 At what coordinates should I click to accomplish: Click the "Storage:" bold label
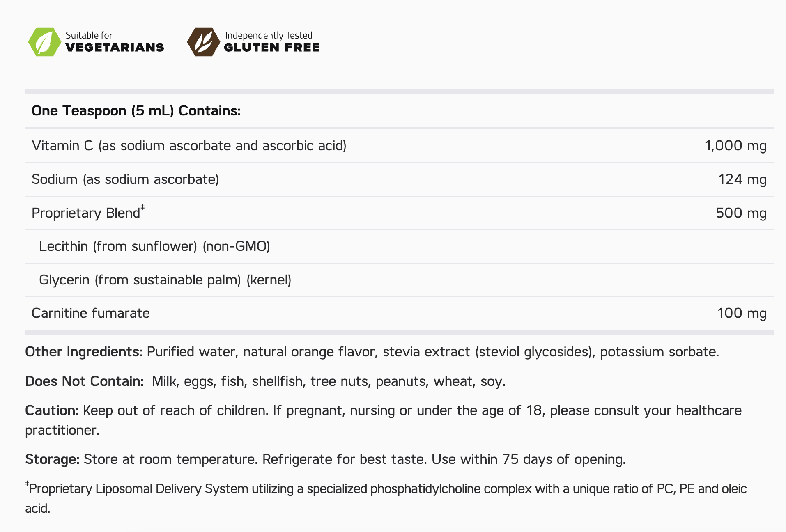(52, 459)
